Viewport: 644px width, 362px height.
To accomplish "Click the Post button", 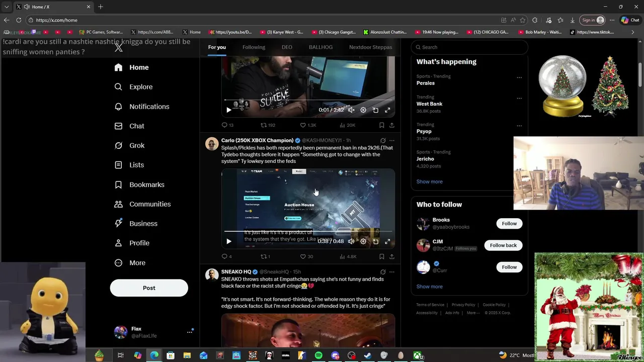I will 149,288.
